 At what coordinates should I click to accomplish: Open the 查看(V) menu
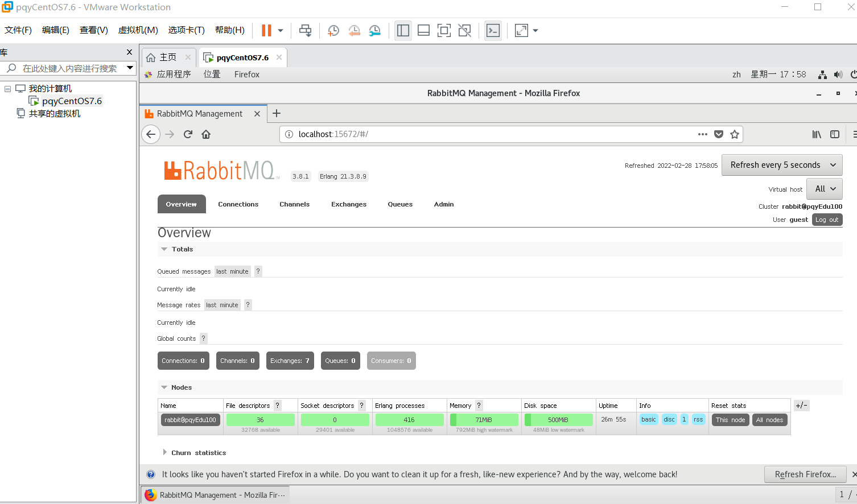tap(94, 30)
